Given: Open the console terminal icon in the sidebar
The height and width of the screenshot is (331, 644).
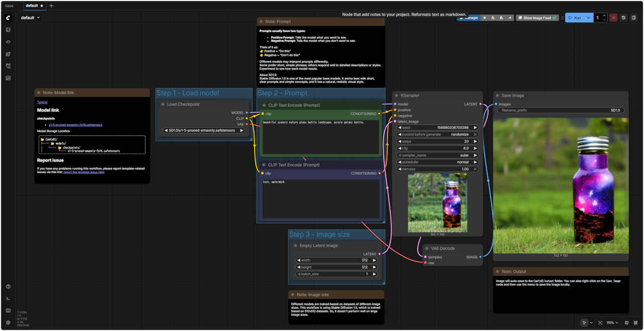Looking at the screenshot, I should (8, 299).
